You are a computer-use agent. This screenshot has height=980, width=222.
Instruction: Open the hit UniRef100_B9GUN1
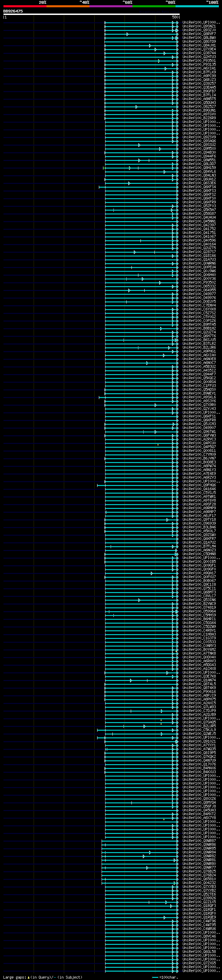click(199, 111)
